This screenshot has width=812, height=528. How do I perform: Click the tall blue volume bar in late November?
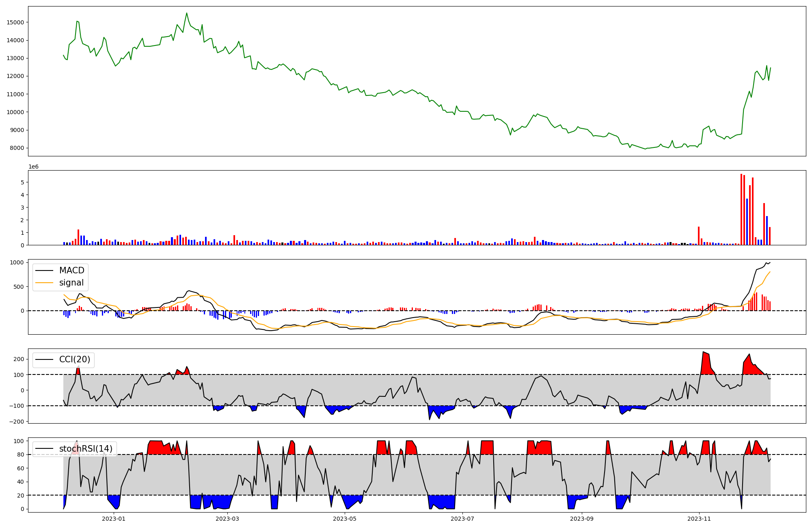point(747,222)
